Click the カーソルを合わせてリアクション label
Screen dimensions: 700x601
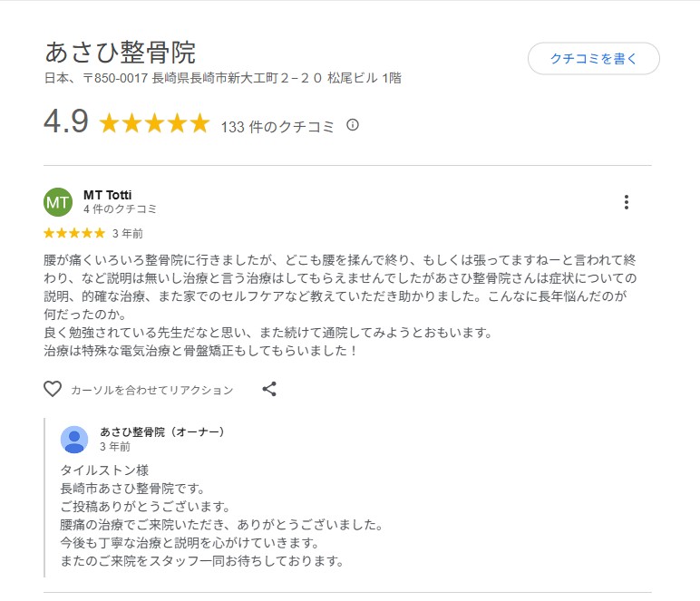tap(151, 390)
